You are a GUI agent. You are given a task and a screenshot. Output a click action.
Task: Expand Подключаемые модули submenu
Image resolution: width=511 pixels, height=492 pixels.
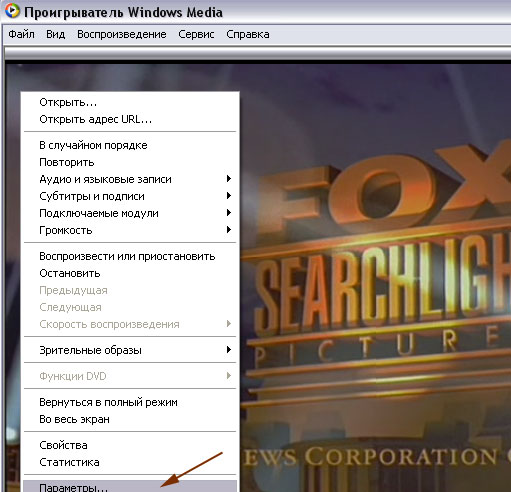coord(130,213)
